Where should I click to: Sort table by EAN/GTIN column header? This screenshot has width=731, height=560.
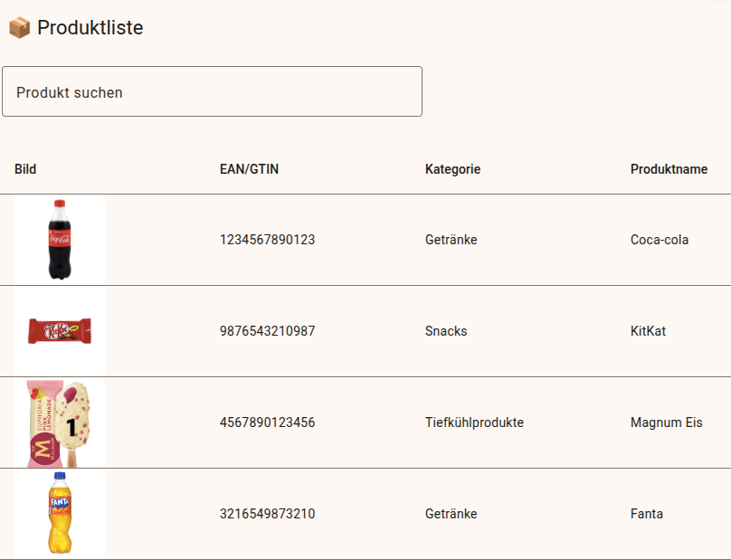(249, 169)
